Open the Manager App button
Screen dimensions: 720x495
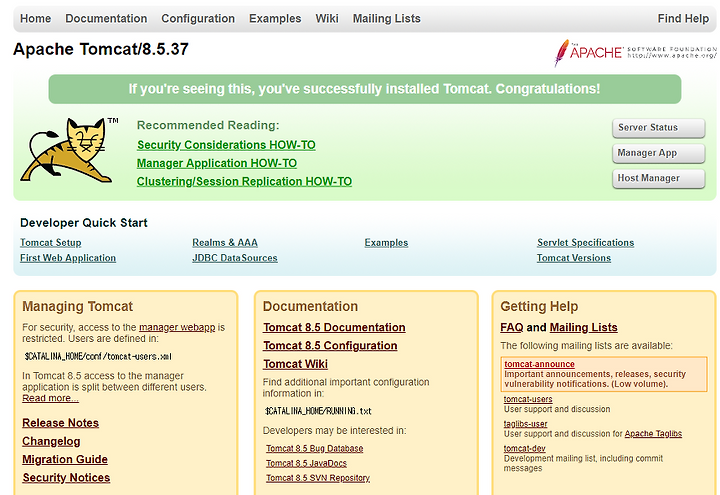tap(658, 153)
